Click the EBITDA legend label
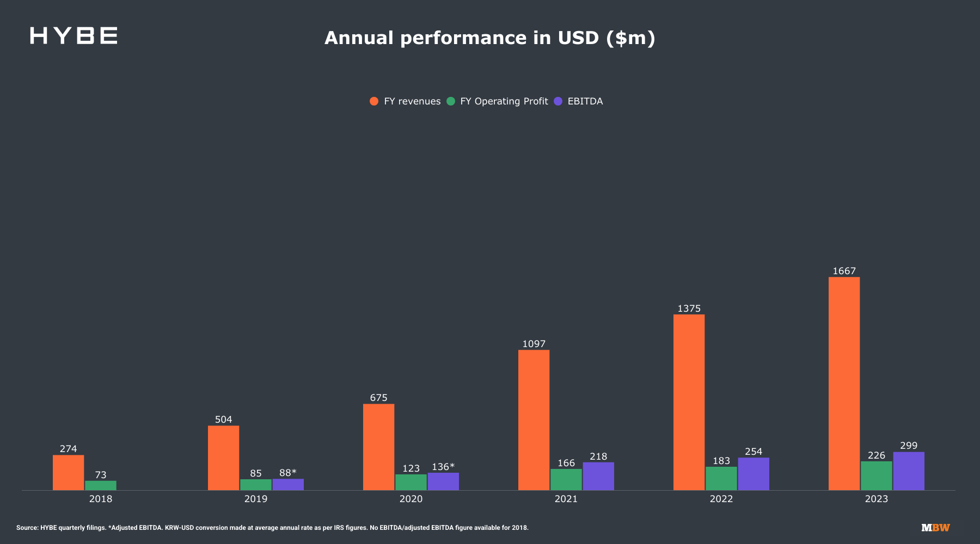Viewport: 980px width, 544px height. click(585, 101)
